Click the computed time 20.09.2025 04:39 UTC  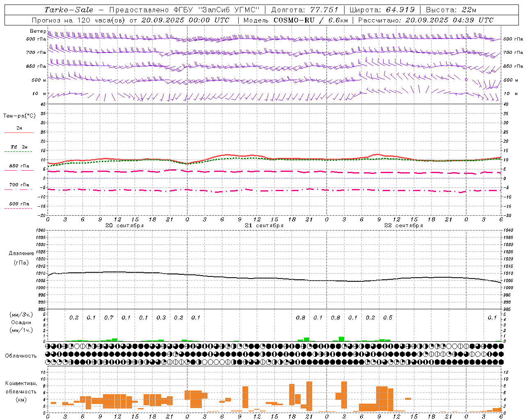pyautogui.click(x=449, y=20)
